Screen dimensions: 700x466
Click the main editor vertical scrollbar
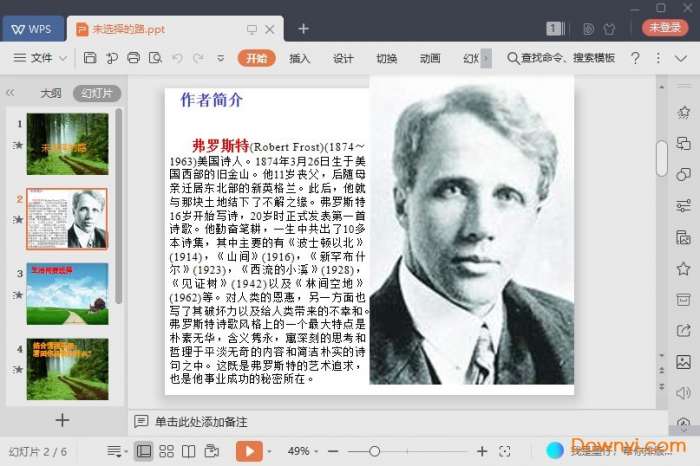point(662,158)
